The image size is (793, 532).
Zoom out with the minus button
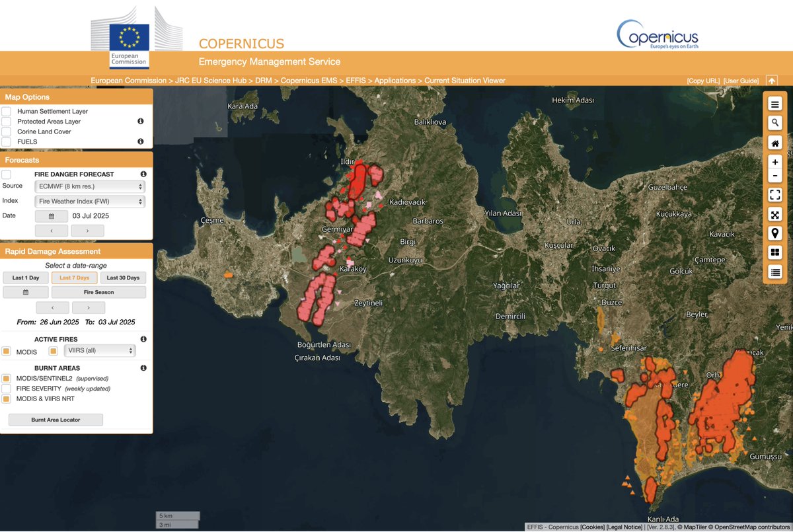point(775,176)
